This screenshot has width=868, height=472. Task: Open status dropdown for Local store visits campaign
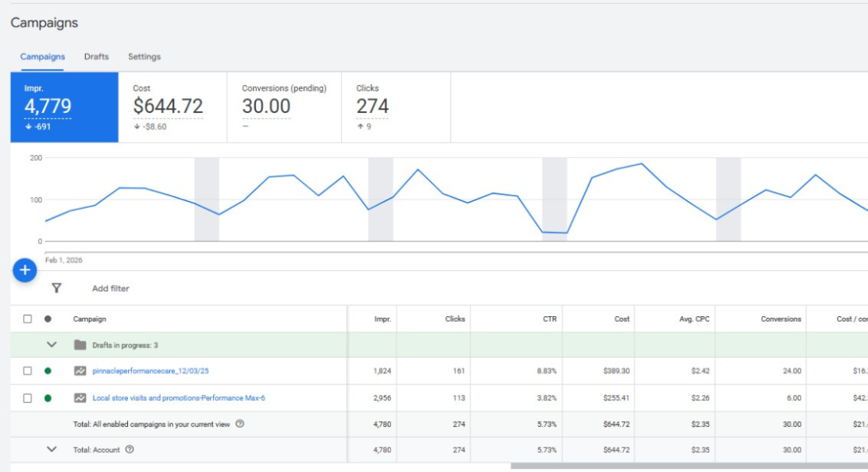(49, 397)
